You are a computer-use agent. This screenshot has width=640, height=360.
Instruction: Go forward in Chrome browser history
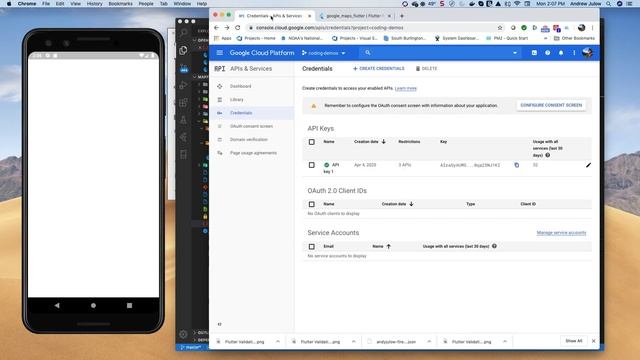pos(227,28)
